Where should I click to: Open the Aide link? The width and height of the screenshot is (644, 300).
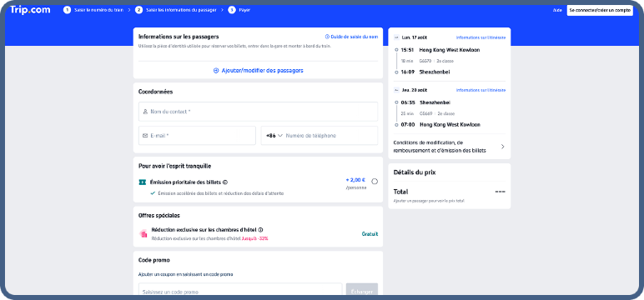[557, 10]
